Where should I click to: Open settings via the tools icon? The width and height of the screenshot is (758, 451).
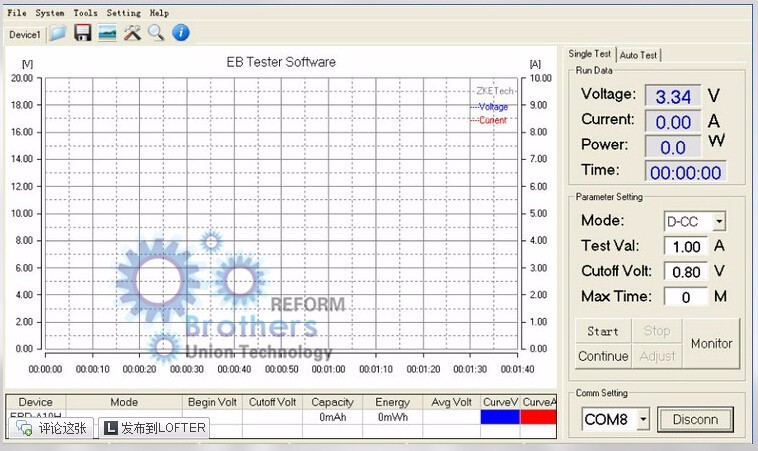(x=132, y=33)
